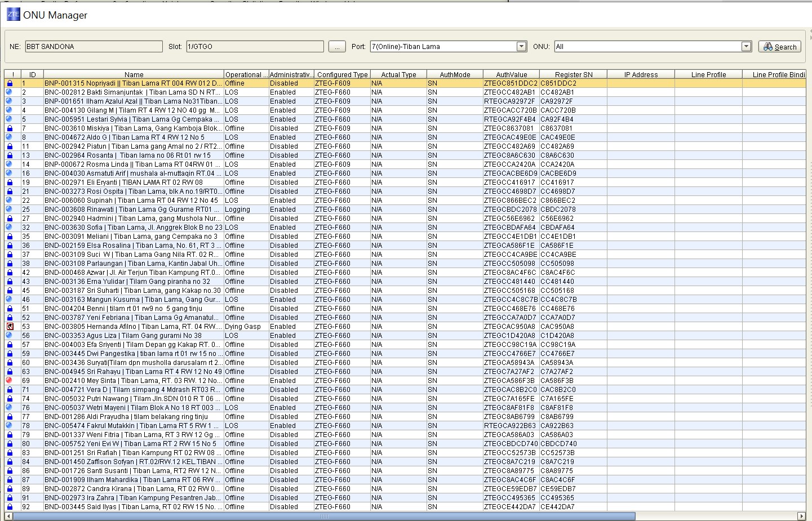
Task: Click the lock icon of ONU ID 11
Action: (10, 146)
